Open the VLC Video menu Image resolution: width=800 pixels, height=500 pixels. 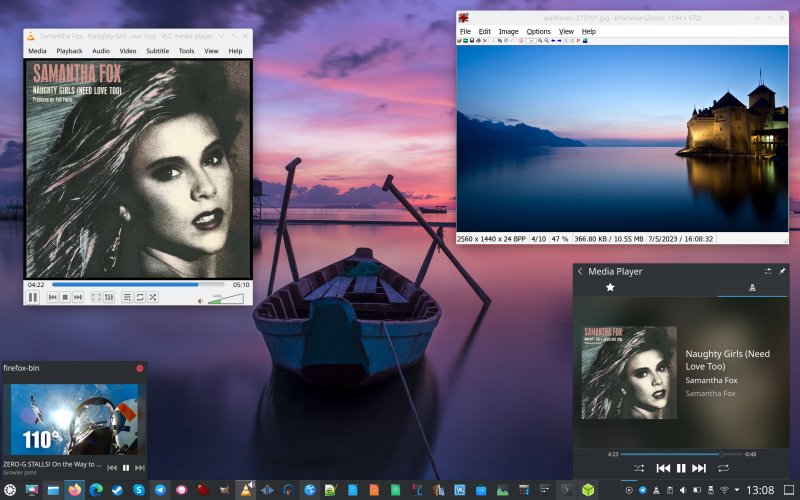(128, 51)
